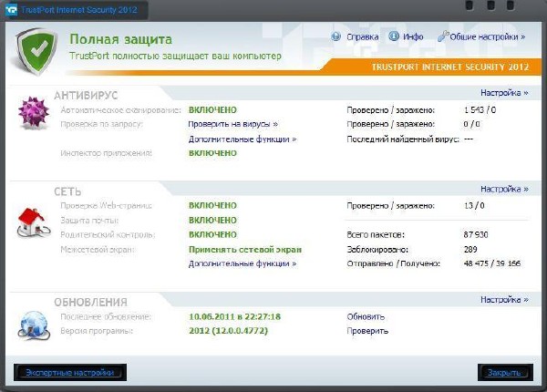Viewport: 547px width, 392px height.
Task: Click the Инфо information icon
Action: 394,37
